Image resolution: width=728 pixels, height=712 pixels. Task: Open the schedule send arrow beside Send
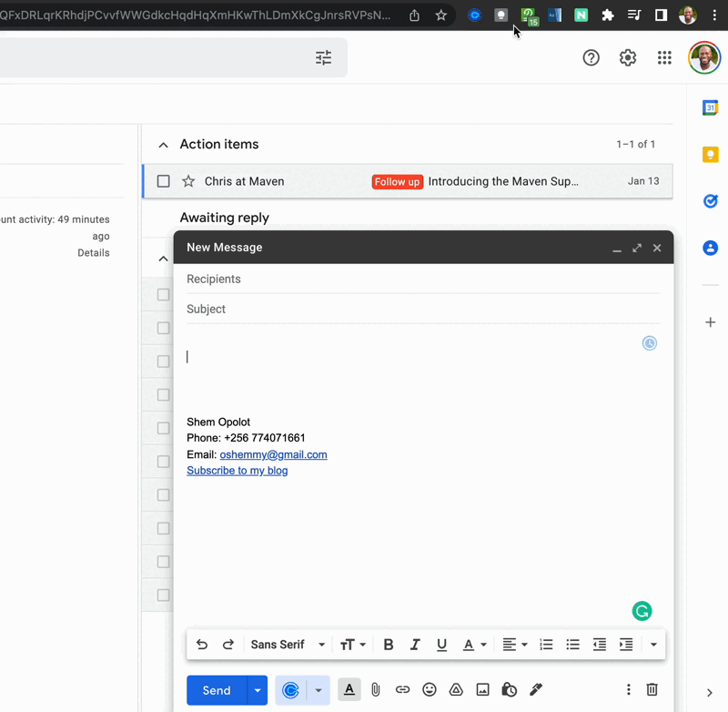click(x=258, y=690)
